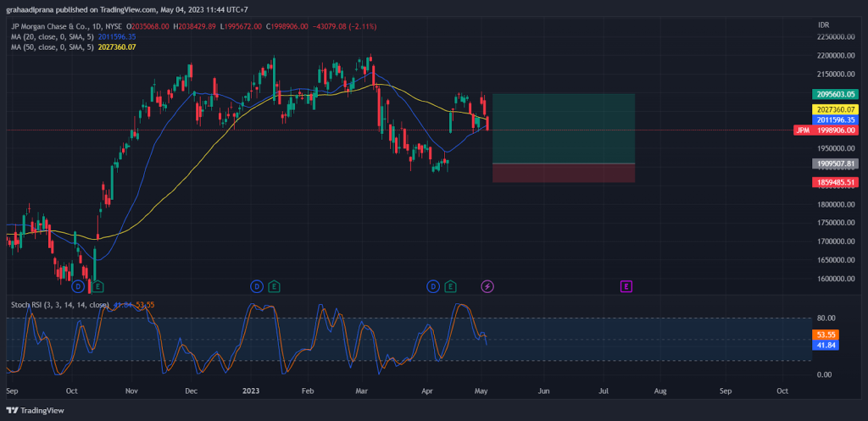Click the Sep 2023 label at right of time axis

726,391
